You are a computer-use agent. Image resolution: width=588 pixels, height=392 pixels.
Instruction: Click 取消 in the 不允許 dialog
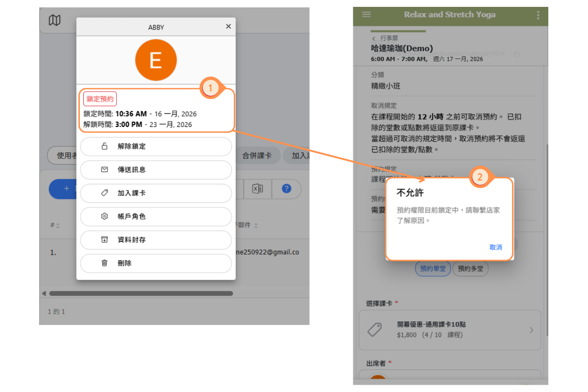(495, 247)
